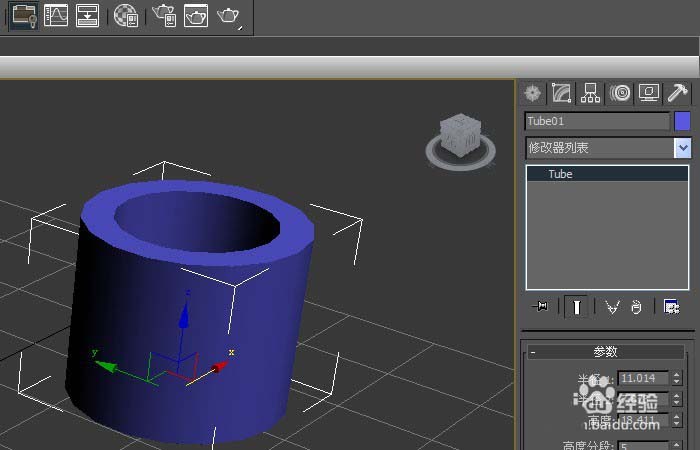Click Remove Modifier from stack icon
This screenshot has height=450, width=700.
pos(636,307)
